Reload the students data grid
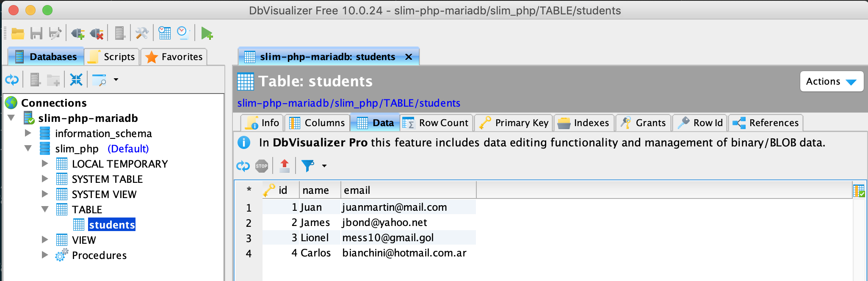The image size is (868, 281). coord(243,166)
